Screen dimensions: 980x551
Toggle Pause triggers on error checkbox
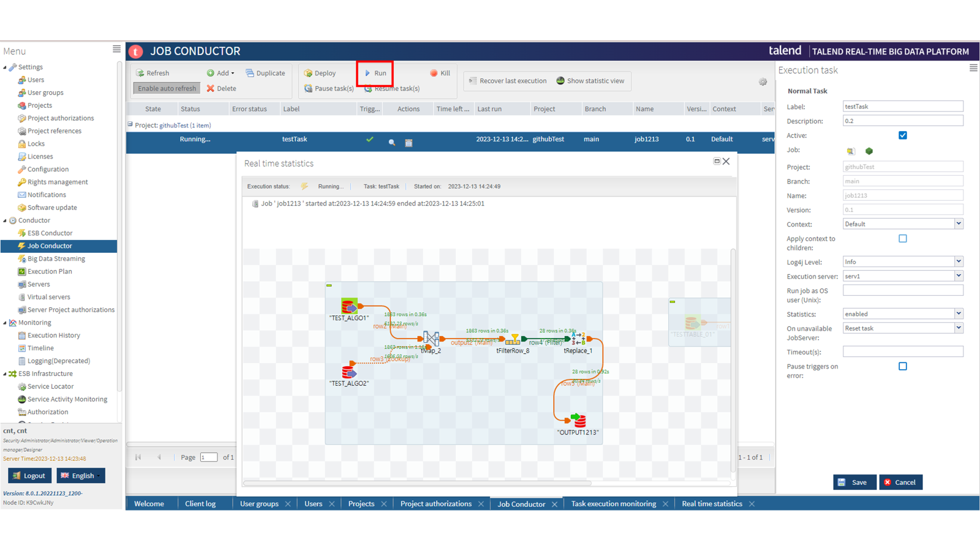(903, 366)
